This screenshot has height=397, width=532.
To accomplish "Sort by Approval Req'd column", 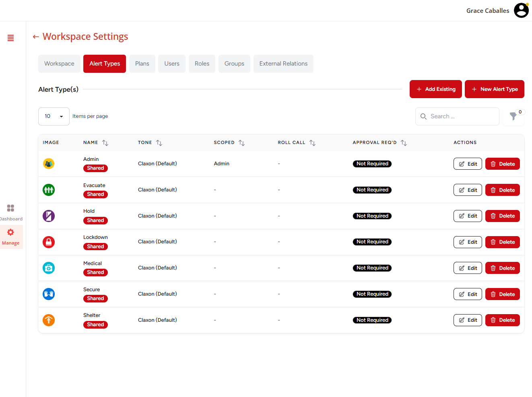I will (x=404, y=143).
